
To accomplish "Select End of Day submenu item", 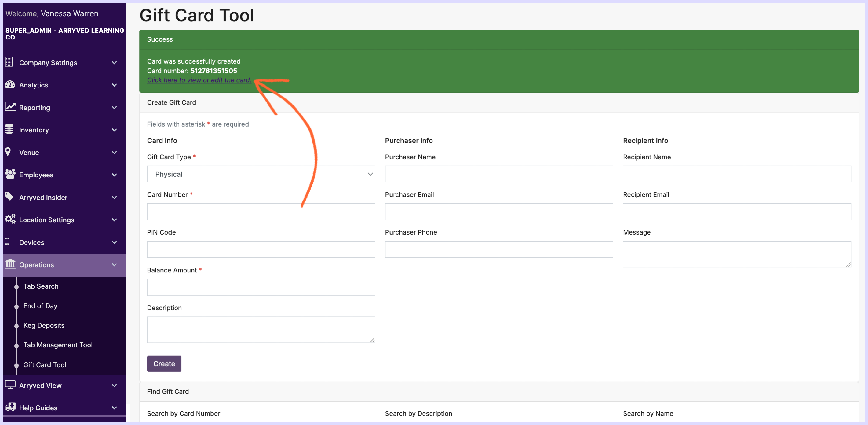I will pyautogui.click(x=40, y=305).
